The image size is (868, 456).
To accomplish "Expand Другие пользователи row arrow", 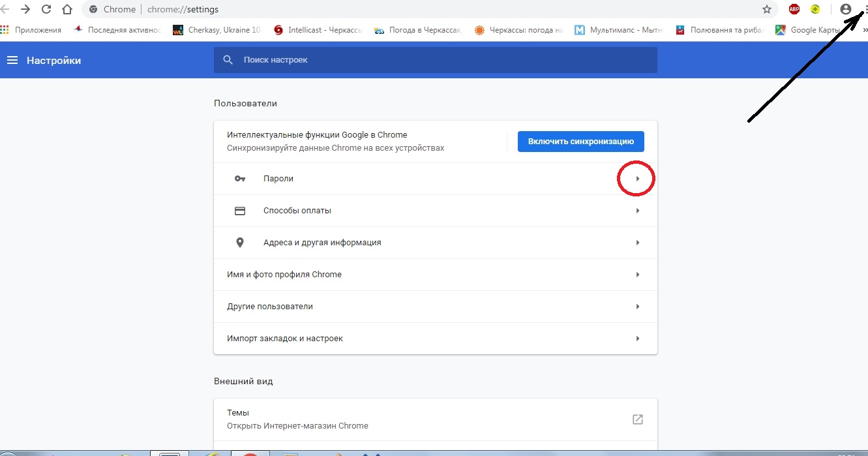I will (x=637, y=307).
